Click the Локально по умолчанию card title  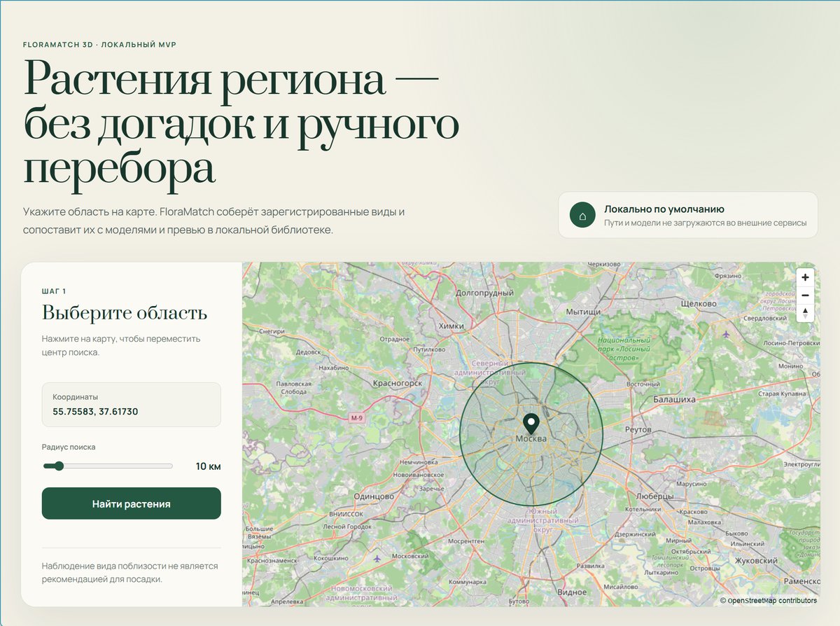pyautogui.click(x=664, y=209)
